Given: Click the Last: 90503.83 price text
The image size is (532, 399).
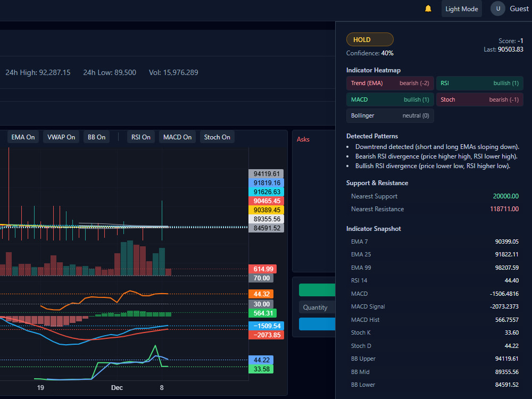Looking at the screenshot, I should point(503,49).
